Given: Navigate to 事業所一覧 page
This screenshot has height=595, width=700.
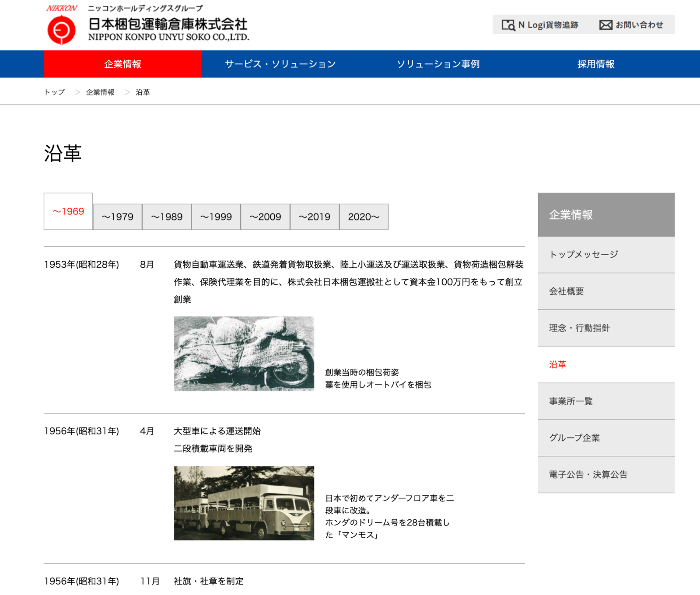Looking at the screenshot, I should point(570,401).
